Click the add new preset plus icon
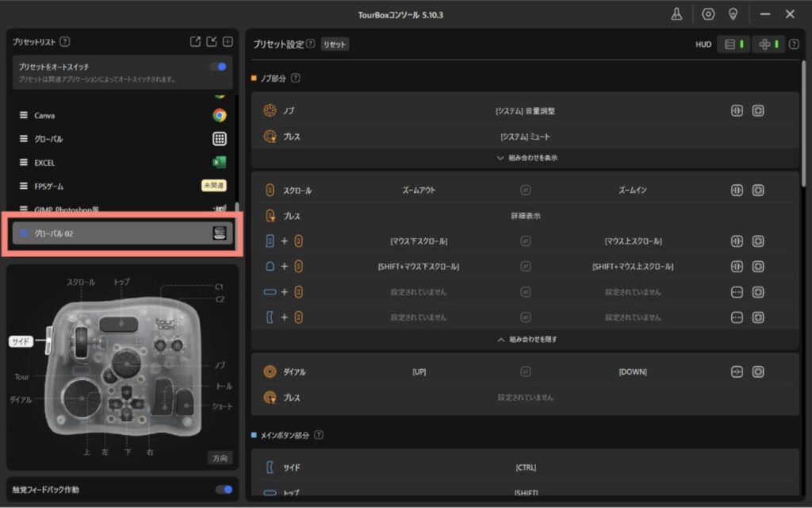This screenshot has height=508, width=812. (x=228, y=42)
